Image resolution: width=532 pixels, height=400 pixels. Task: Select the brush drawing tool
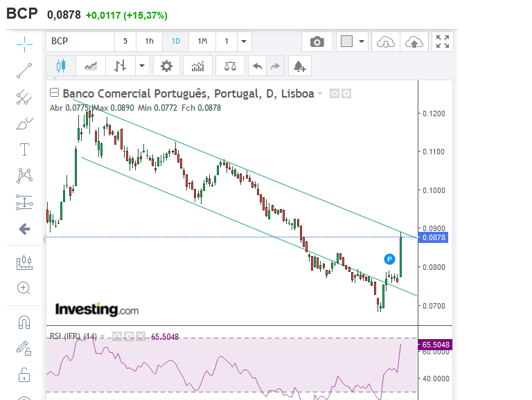24,123
